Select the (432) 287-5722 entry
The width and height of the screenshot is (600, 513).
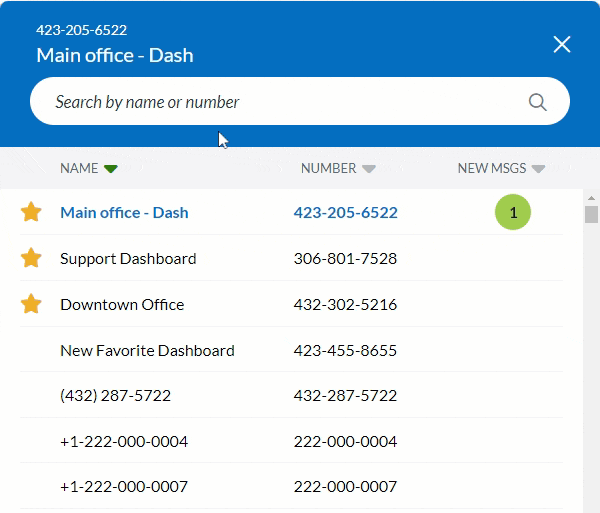point(115,395)
